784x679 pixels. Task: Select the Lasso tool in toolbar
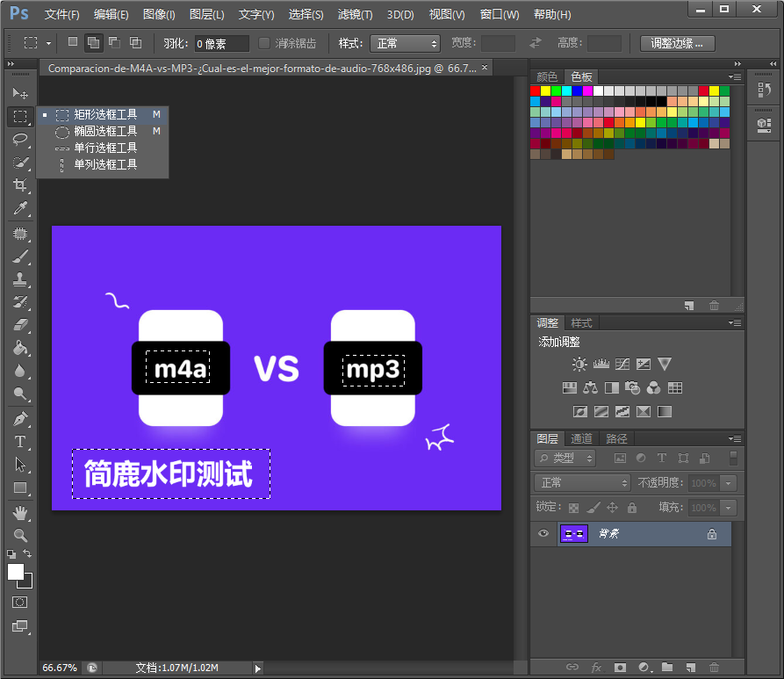pos(19,139)
